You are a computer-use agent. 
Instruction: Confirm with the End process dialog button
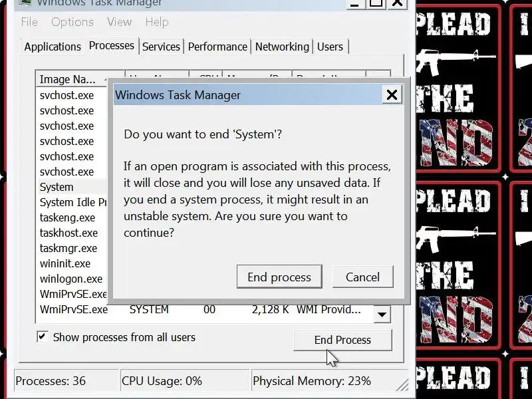[x=279, y=277]
